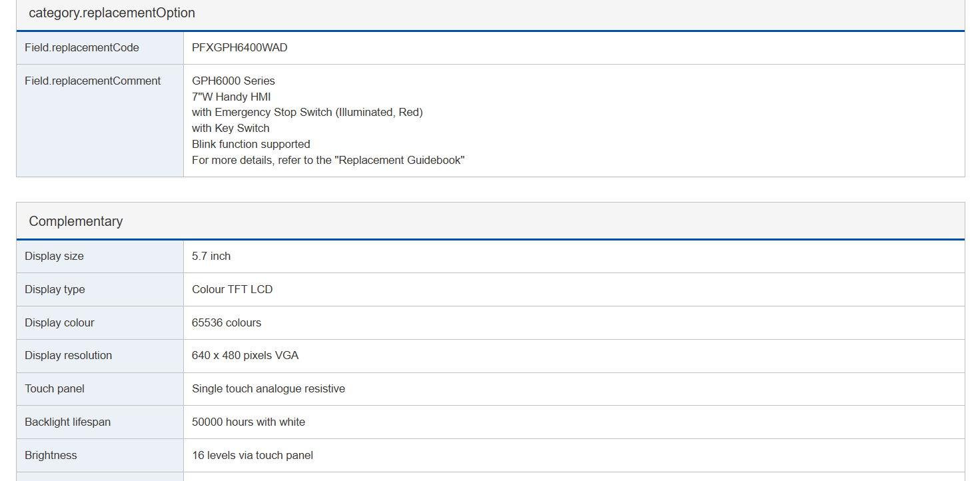This screenshot has width=980, height=481.
Task: Select the PFXGPH6400WAD replacement code text
Action: (240, 48)
